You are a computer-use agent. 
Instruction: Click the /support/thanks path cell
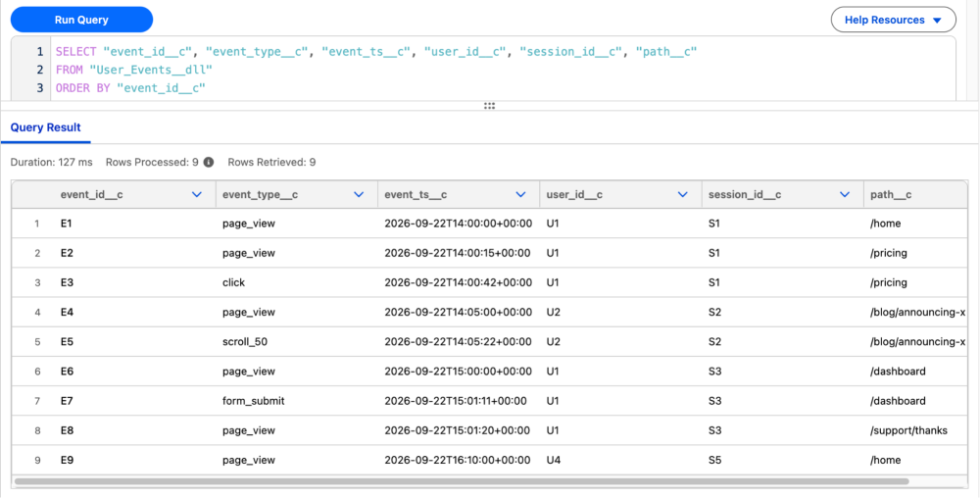(x=908, y=430)
